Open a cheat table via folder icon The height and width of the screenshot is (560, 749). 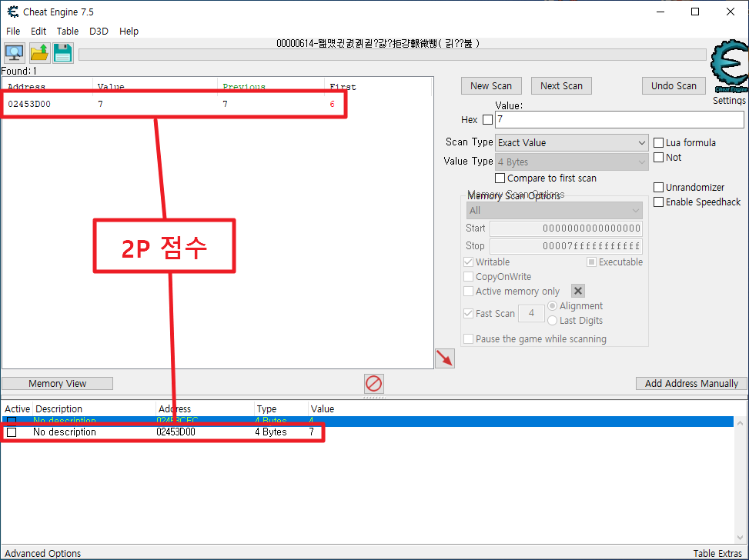39,52
